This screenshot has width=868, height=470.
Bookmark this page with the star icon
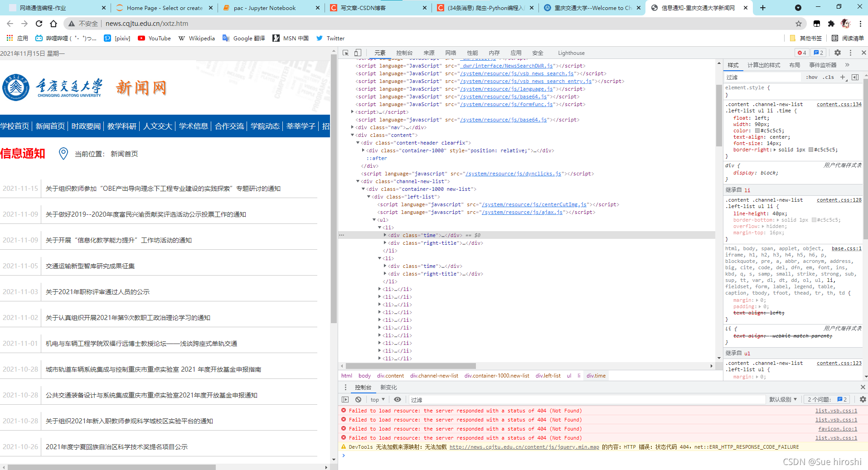point(799,24)
